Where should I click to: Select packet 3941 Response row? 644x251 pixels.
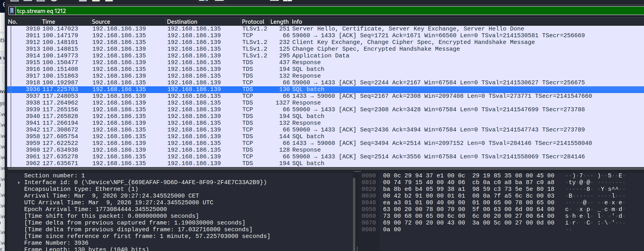coord(326,123)
